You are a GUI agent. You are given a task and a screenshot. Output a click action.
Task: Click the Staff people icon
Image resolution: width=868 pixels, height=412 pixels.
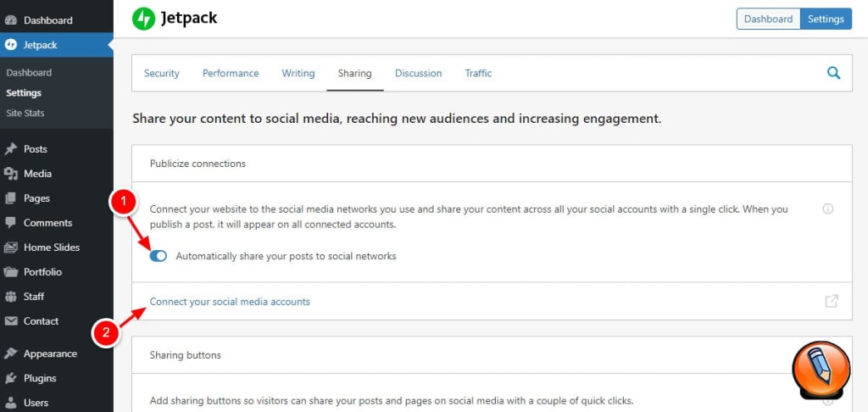pyautogui.click(x=10, y=296)
